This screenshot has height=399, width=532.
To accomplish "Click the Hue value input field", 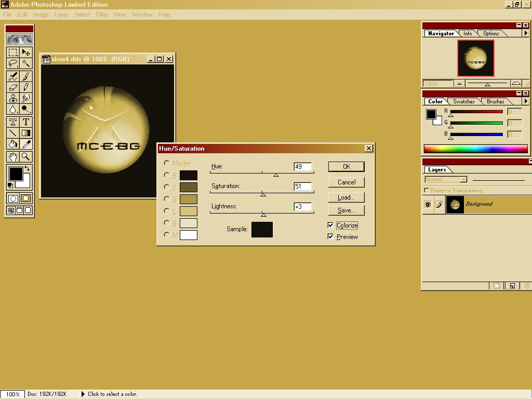I will (302, 166).
